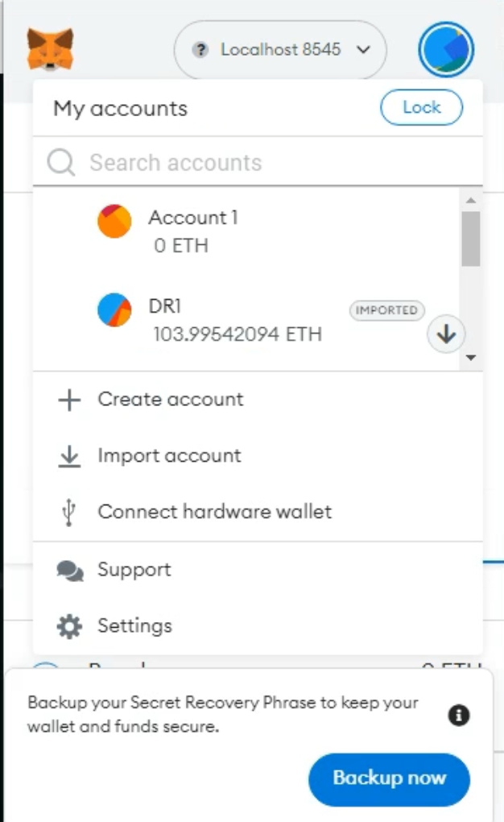Viewport: 504px width, 822px height.
Task: Select the Create account plus icon
Action: (70, 399)
